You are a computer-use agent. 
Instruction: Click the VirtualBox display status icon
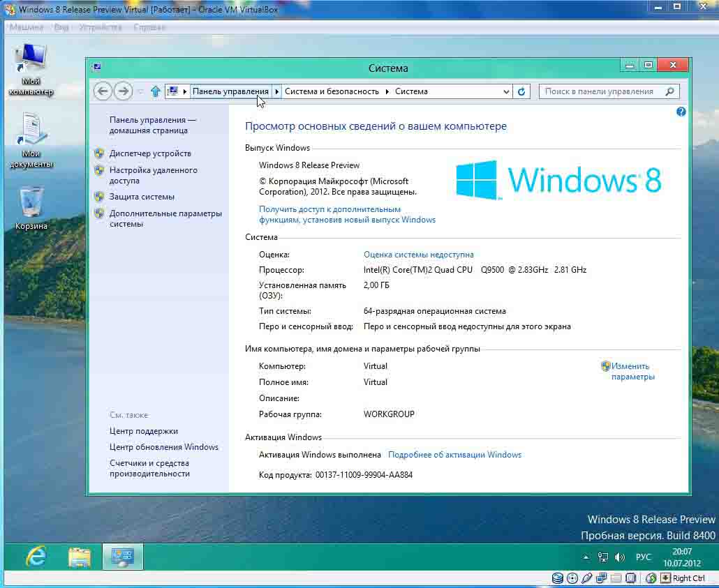[x=630, y=578]
